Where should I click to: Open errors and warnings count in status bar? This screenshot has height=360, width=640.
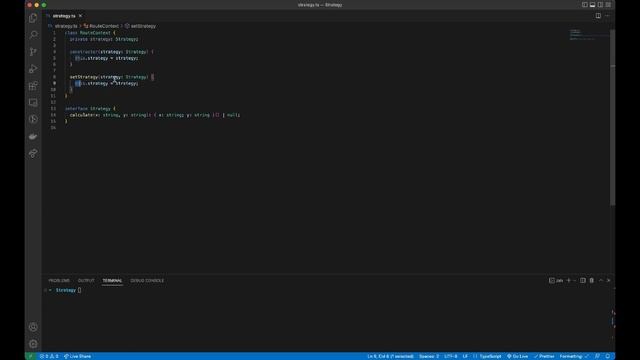(49, 356)
